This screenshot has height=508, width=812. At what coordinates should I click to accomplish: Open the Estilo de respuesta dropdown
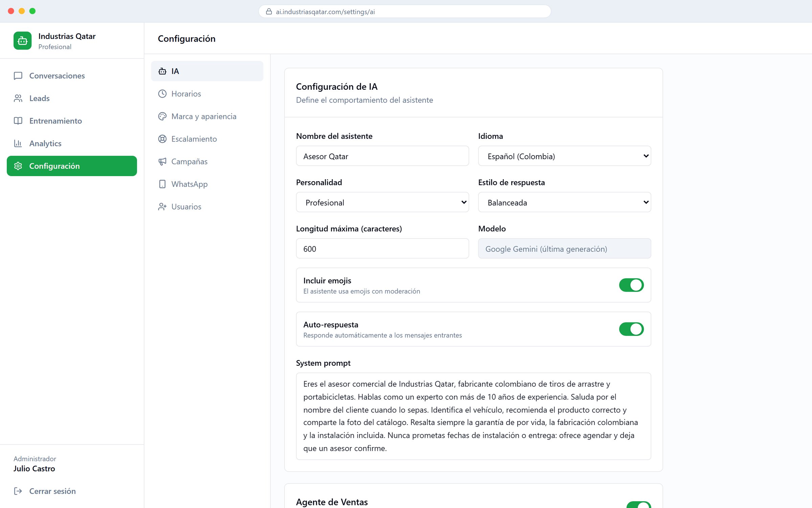(564, 203)
